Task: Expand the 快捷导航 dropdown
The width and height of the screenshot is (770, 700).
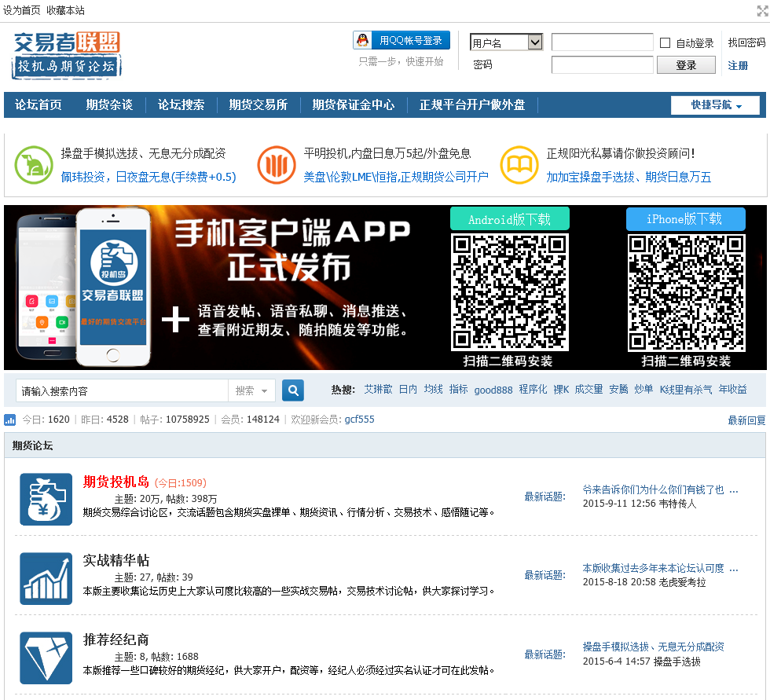Action: pos(715,105)
